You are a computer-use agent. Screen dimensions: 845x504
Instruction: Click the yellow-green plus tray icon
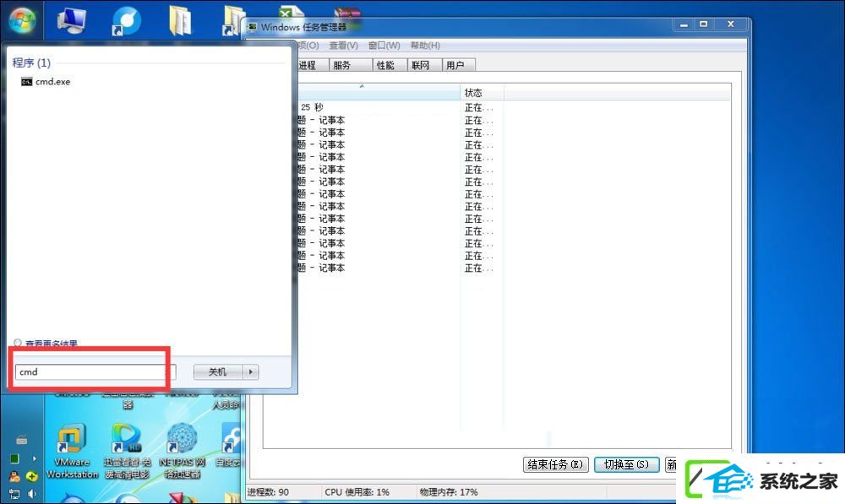tap(32, 476)
